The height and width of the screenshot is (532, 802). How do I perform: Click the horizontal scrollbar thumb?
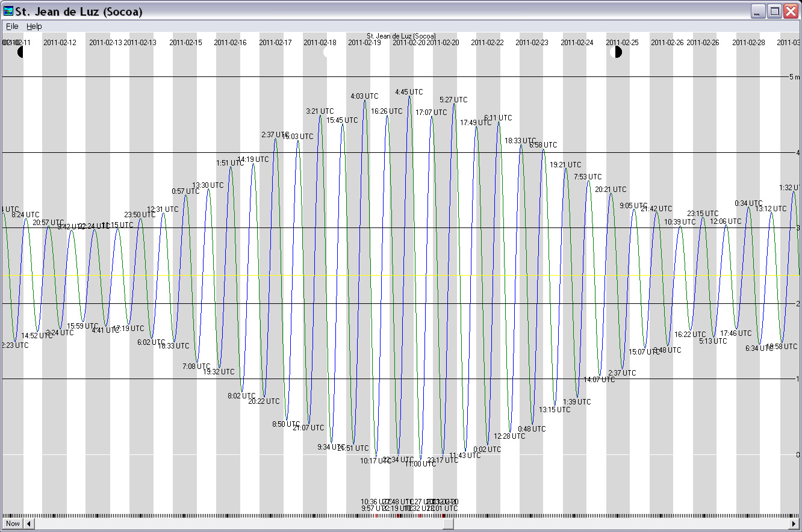click(448, 524)
